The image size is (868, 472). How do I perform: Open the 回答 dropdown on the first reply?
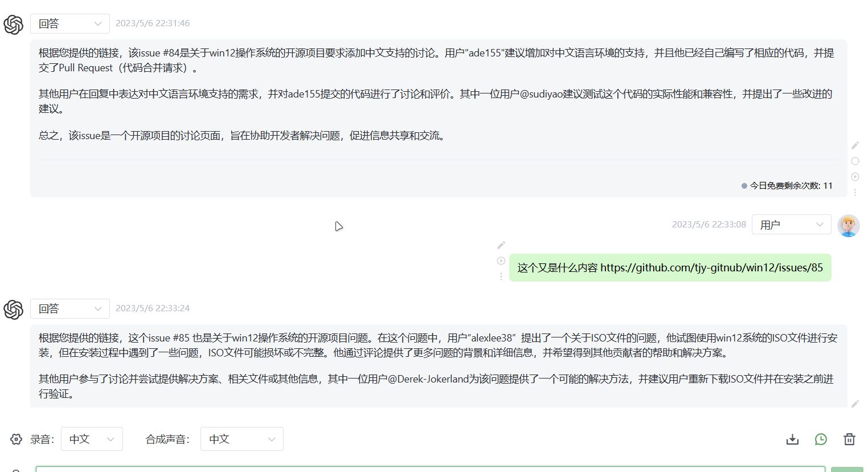click(x=69, y=23)
